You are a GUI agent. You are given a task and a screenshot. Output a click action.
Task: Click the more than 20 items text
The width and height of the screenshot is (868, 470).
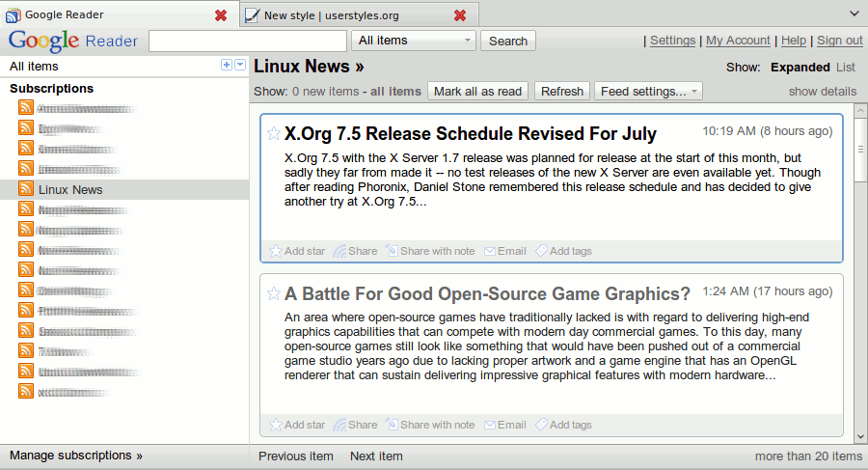pos(809,456)
